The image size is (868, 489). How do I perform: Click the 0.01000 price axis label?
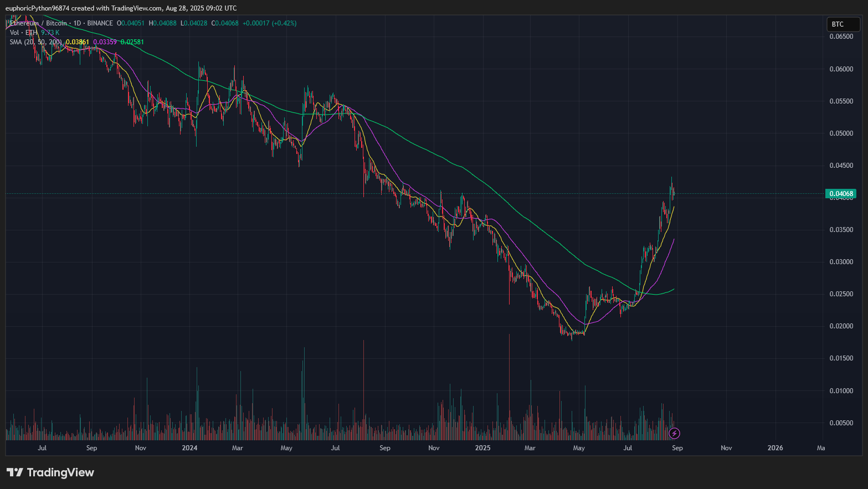841,391
